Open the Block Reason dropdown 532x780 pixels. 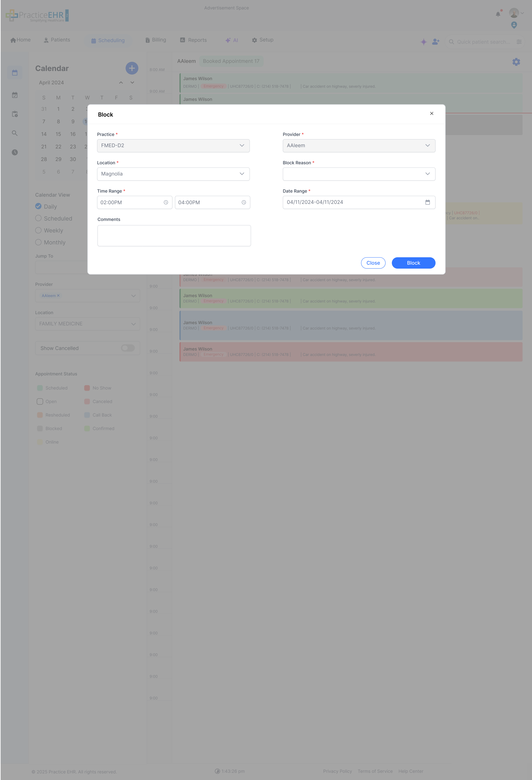click(359, 174)
